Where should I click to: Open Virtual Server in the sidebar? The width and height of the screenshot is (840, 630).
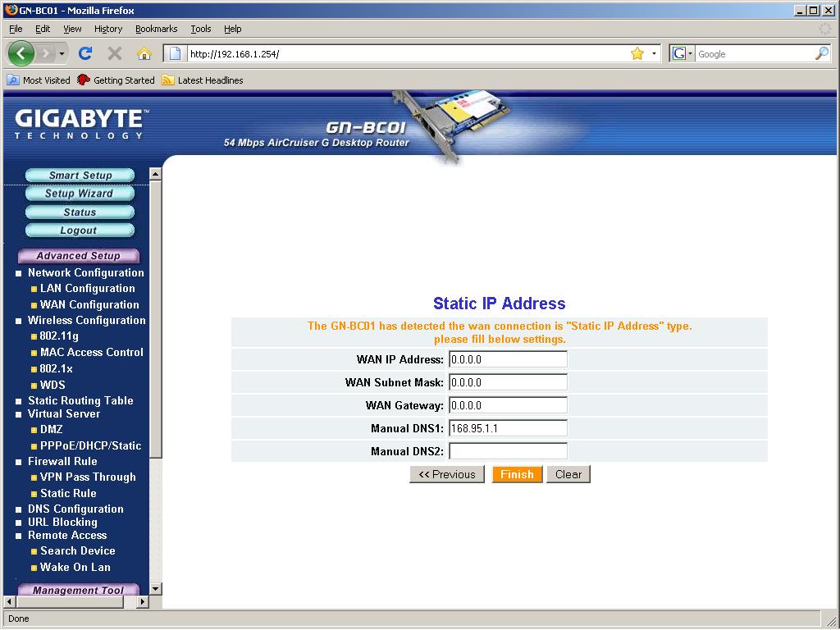point(64,414)
